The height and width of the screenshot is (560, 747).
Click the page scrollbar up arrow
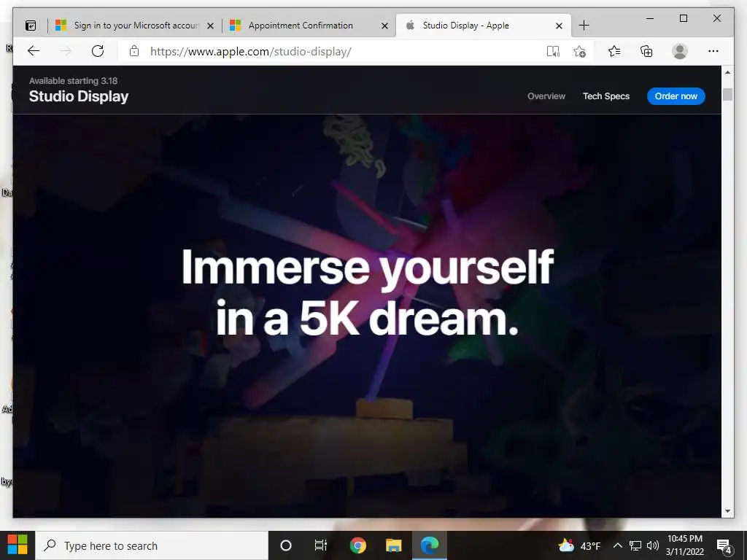[x=727, y=72]
